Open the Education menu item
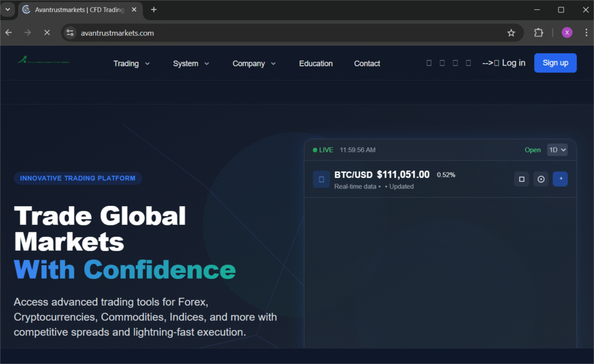 coord(316,63)
